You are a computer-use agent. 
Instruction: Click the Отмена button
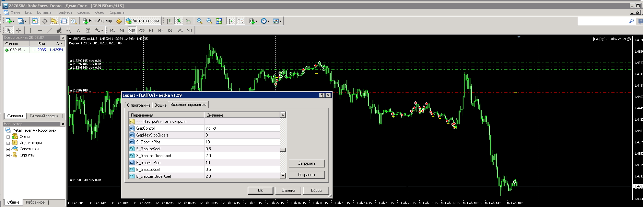click(289, 190)
